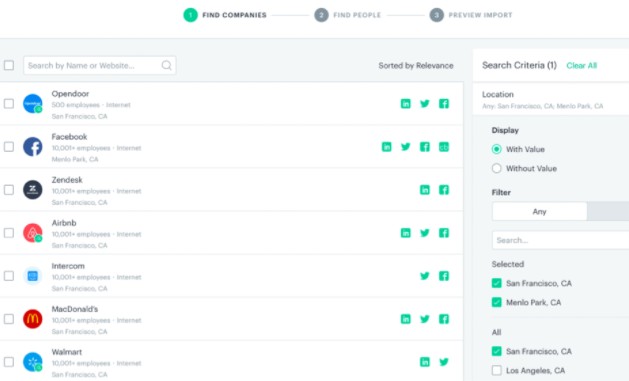Image resolution: width=629 pixels, height=381 pixels.
Task: Click the MacDonald's company logo
Action: point(32,319)
